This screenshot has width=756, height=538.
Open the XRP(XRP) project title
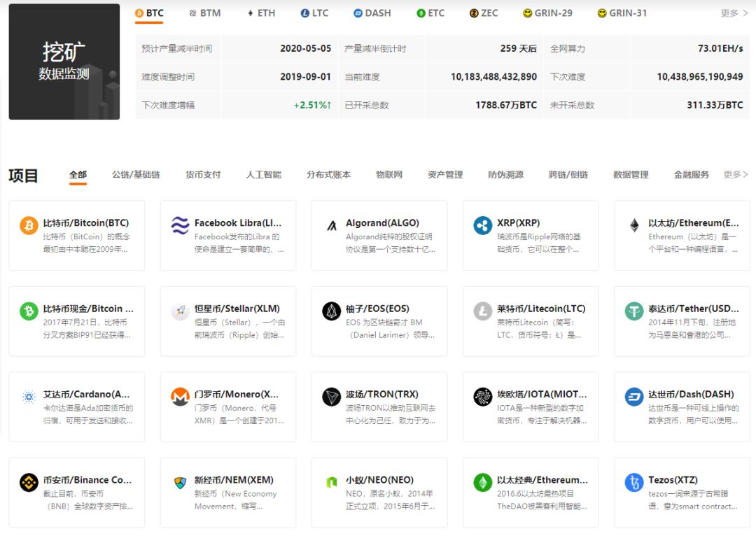518,222
